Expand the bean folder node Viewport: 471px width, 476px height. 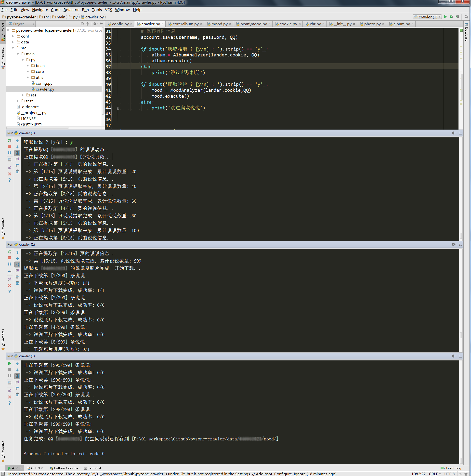27,66
